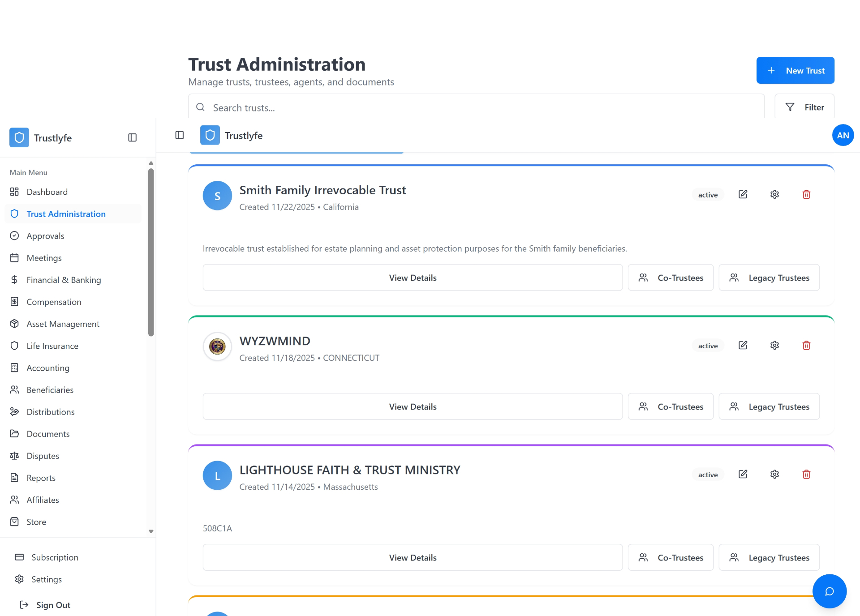Click the sidebar scroll down arrow
Screen dimensions: 860x616
[x=151, y=531]
